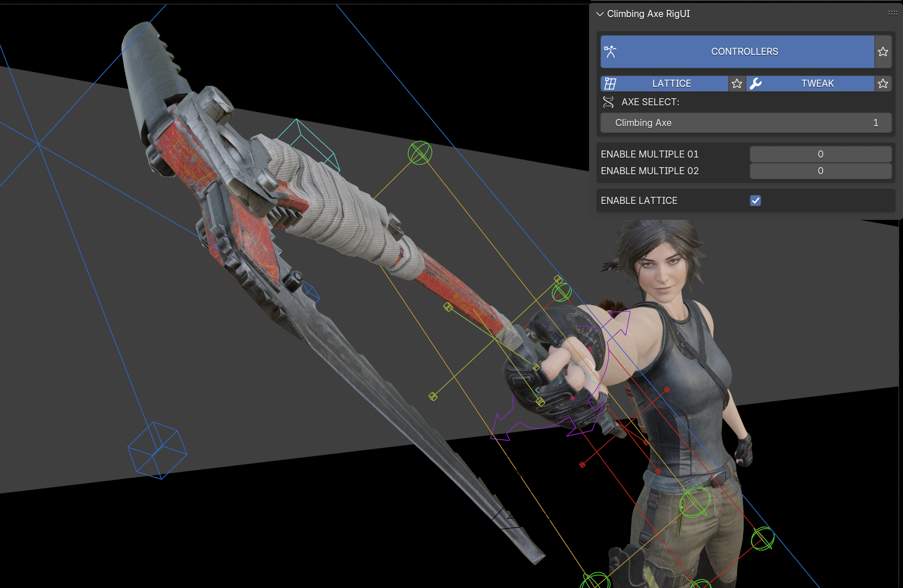This screenshot has width=903, height=588.
Task: Collapse the Climbing Axe RigUI panel
Action: (x=600, y=14)
